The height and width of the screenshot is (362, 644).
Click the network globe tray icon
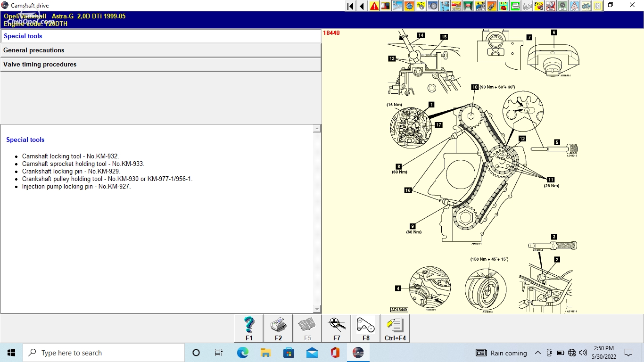[572, 353]
